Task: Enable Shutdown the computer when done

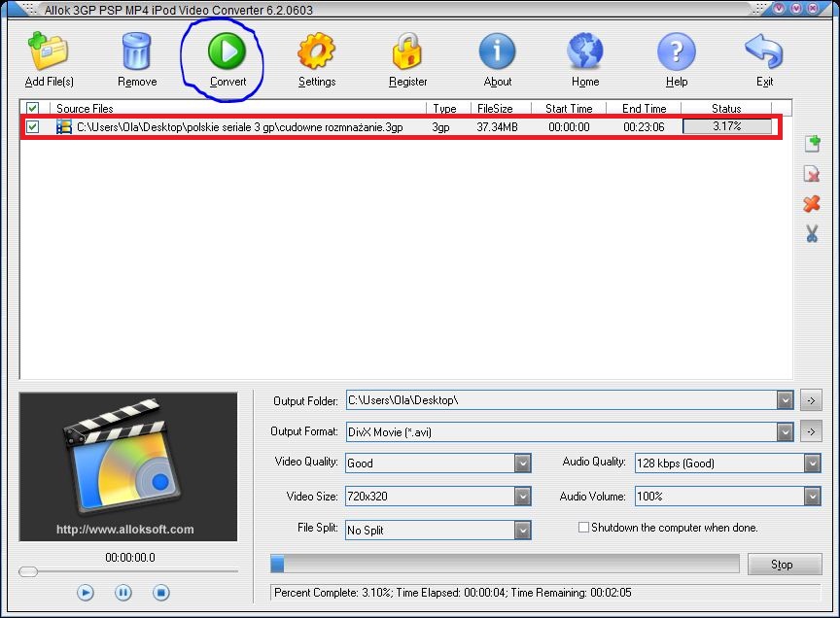Action: tap(583, 528)
